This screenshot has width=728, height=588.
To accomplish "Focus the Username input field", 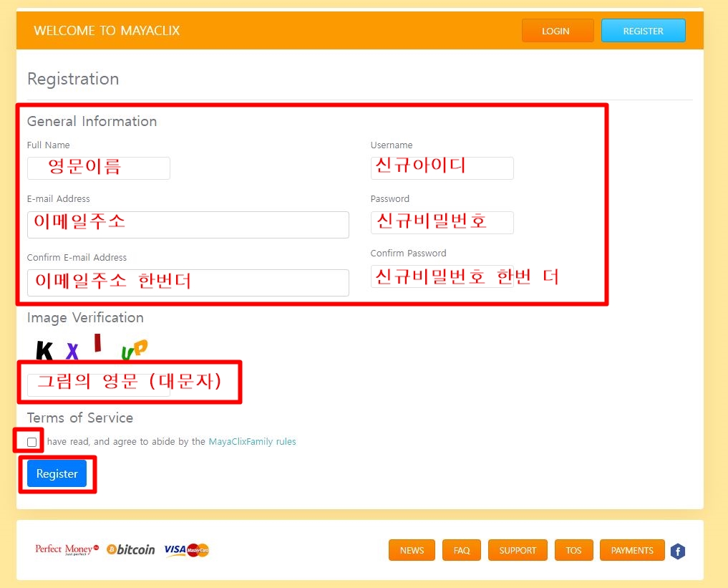I will pyautogui.click(x=442, y=168).
